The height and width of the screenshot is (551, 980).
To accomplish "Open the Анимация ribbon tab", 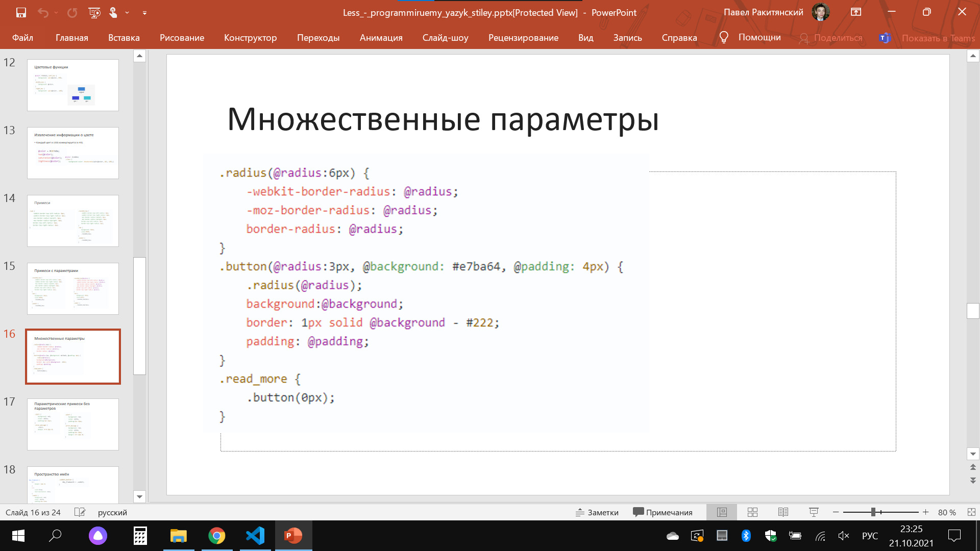I will [381, 38].
